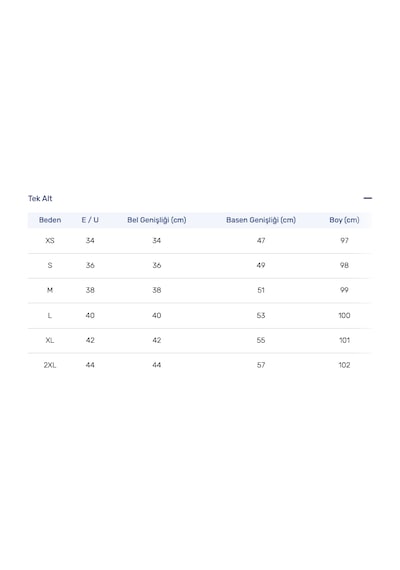
Task: Click the Boy (cm) column header
Action: click(344, 220)
